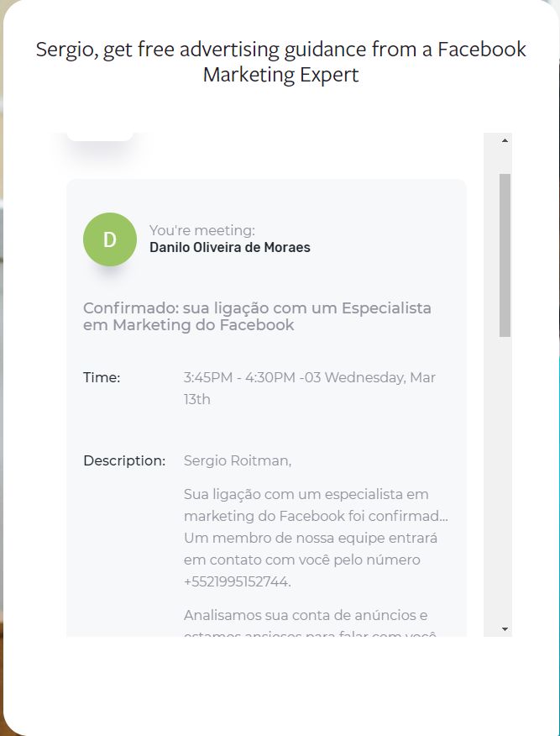Viewport: 560px width, 736px height.
Task: Click the "Description:" label
Action: coord(124,460)
